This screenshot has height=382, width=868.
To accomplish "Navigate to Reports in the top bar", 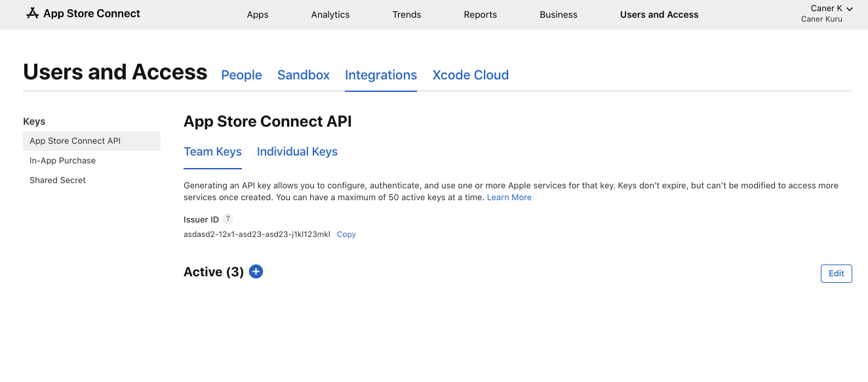I will [480, 14].
